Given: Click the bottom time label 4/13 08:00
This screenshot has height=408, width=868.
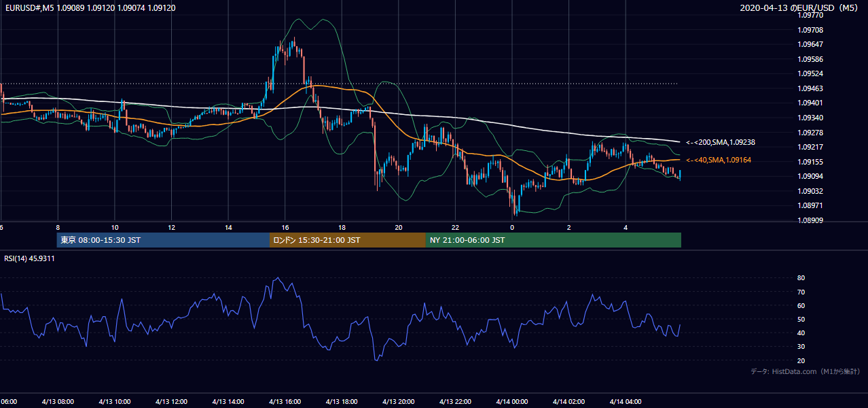Looking at the screenshot, I should point(58,401).
